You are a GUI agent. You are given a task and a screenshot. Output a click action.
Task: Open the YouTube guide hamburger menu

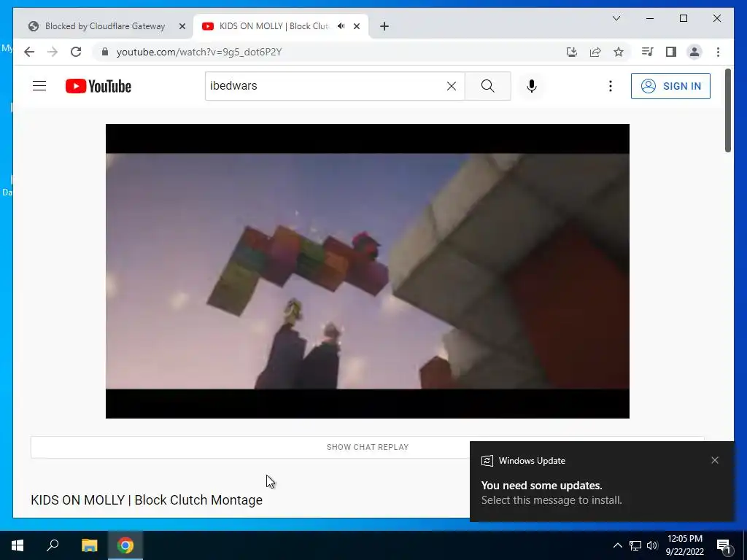click(x=39, y=86)
